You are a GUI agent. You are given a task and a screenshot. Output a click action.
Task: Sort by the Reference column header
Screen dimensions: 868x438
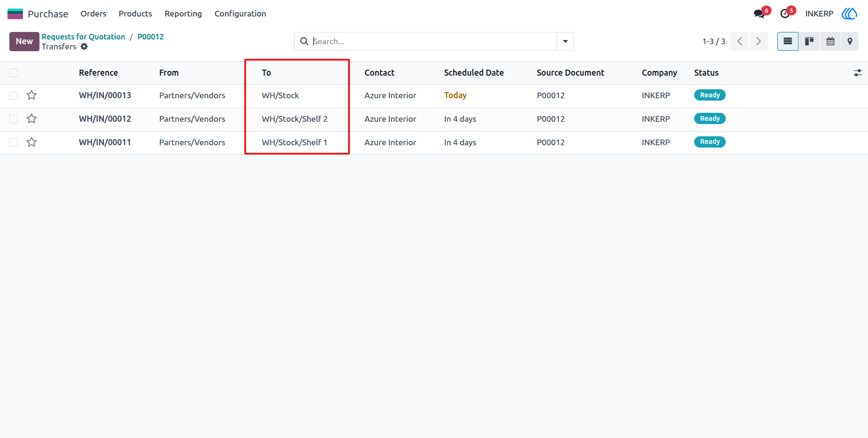[98, 73]
